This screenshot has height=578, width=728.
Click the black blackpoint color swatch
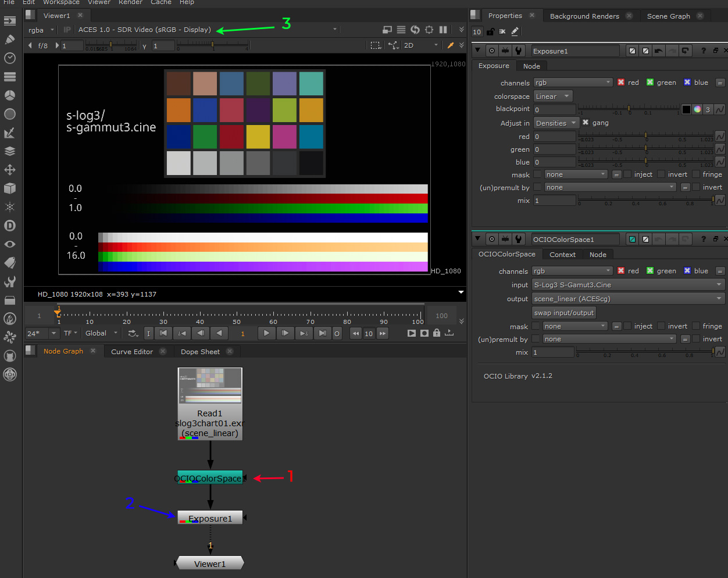coord(687,109)
